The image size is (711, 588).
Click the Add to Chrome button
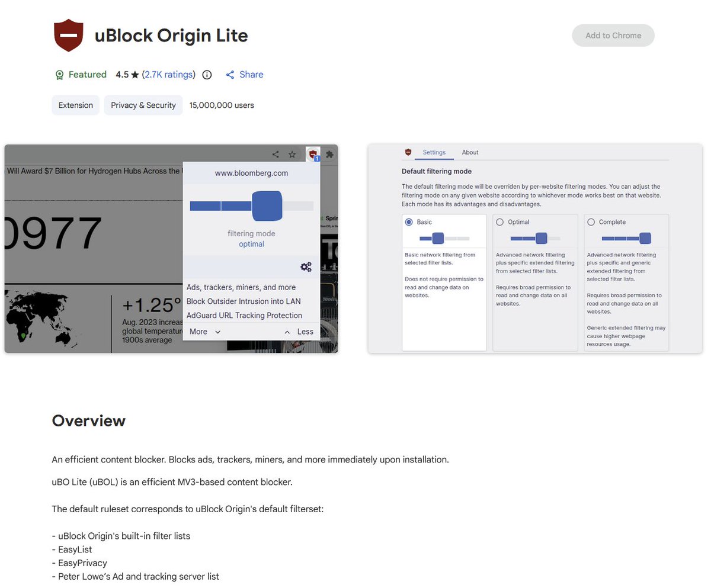pos(613,36)
